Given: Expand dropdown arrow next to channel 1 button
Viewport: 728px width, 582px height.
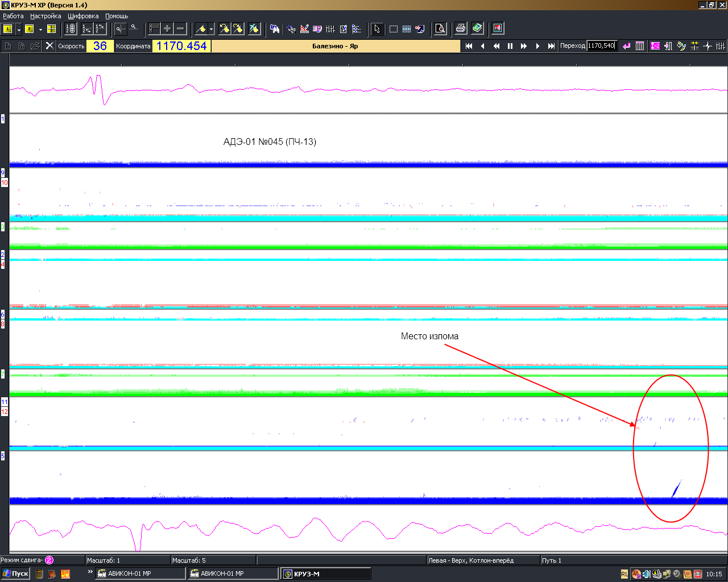Looking at the screenshot, I should [19, 29].
